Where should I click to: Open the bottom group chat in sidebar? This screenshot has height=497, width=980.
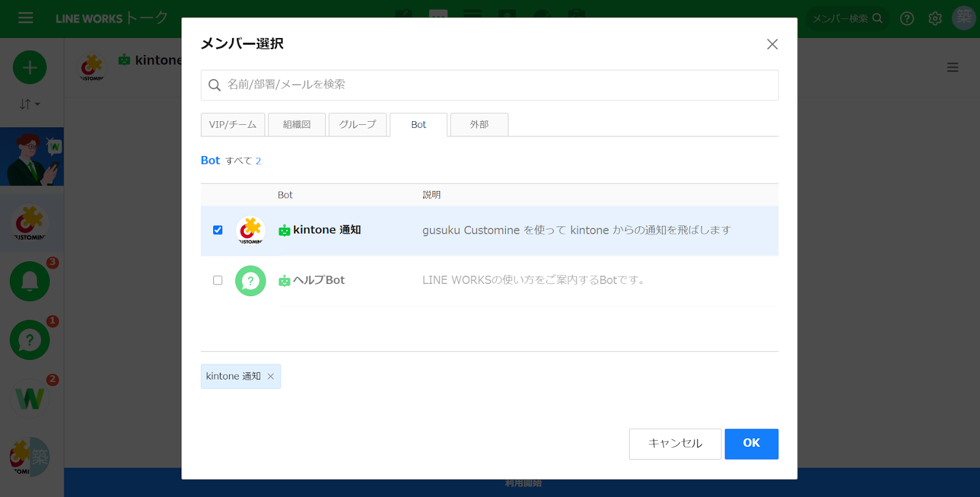tap(29, 457)
